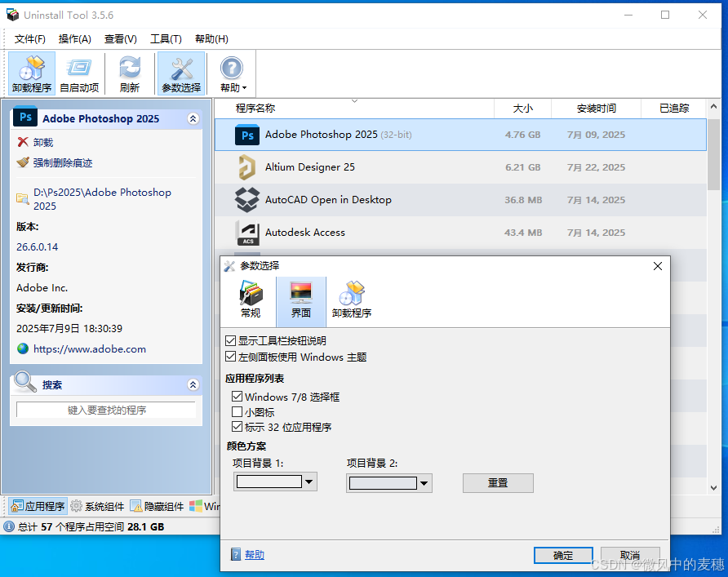This screenshot has width=728, height=577.
Task: Click the 强制删除痕迹 link
Action: point(63,163)
